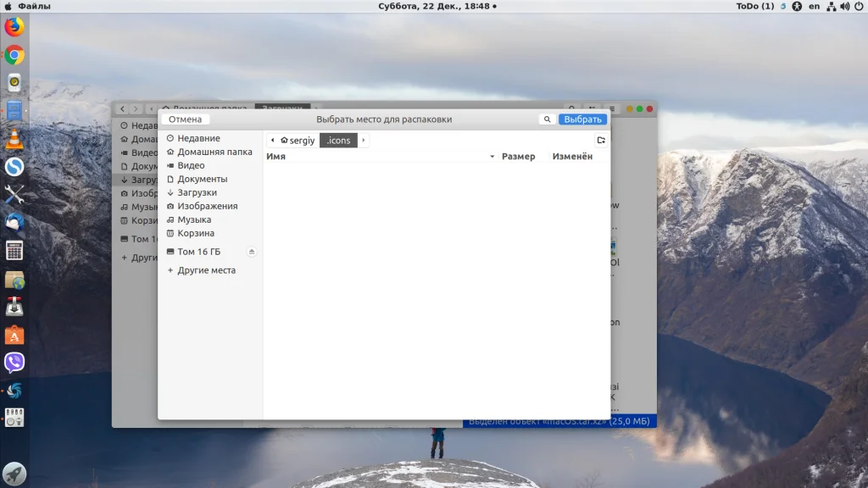Create new folder using the folder-plus icon
Viewport: 868px width, 488px height.
[601, 141]
